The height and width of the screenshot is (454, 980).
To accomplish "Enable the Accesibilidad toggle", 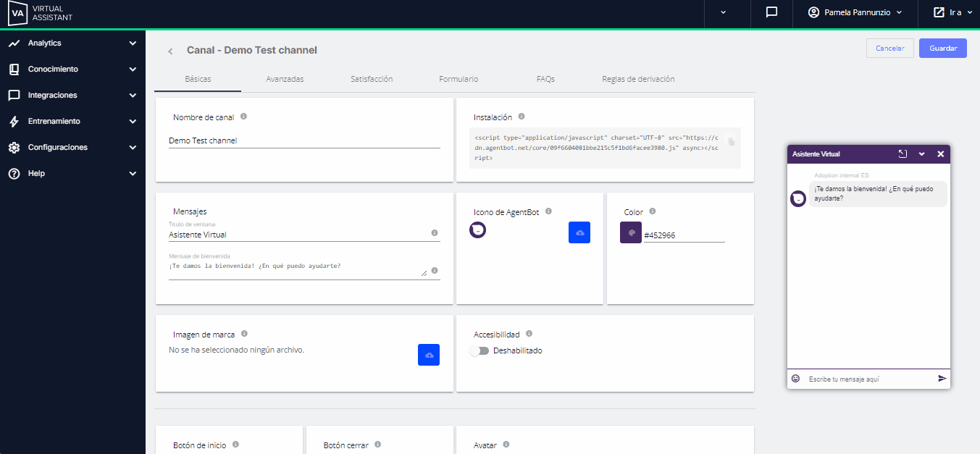I will 479,350.
